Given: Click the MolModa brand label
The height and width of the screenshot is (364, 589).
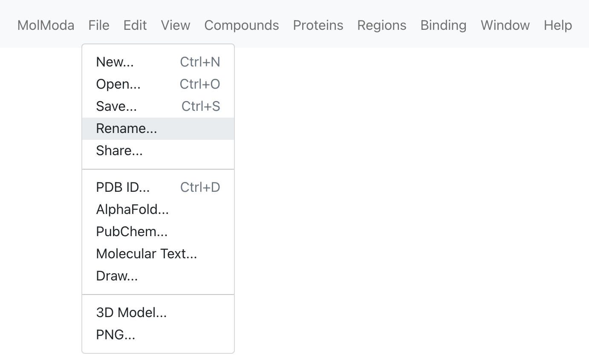Looking at the screenshot, I should pos(46,25).
